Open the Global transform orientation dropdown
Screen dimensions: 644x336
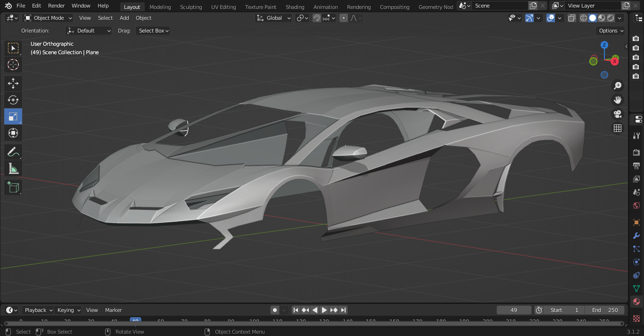(274, 18)
